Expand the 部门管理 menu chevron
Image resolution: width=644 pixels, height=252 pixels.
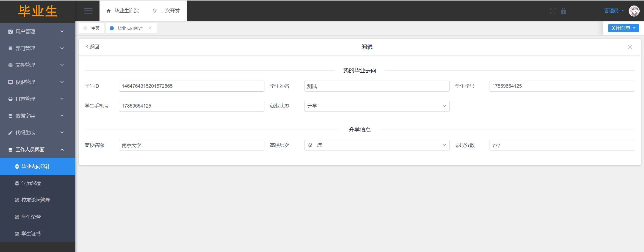[62, 48]
